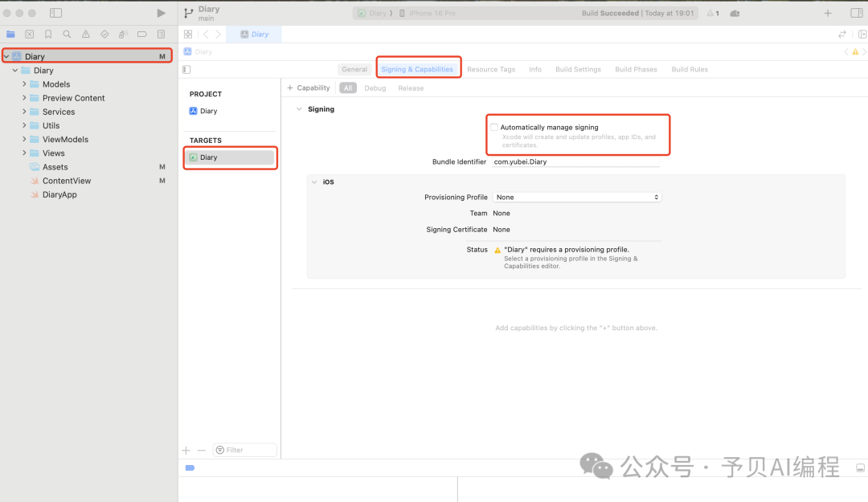Open the Report navigator icon
The image size is (868, 502).
click(161, 35)
